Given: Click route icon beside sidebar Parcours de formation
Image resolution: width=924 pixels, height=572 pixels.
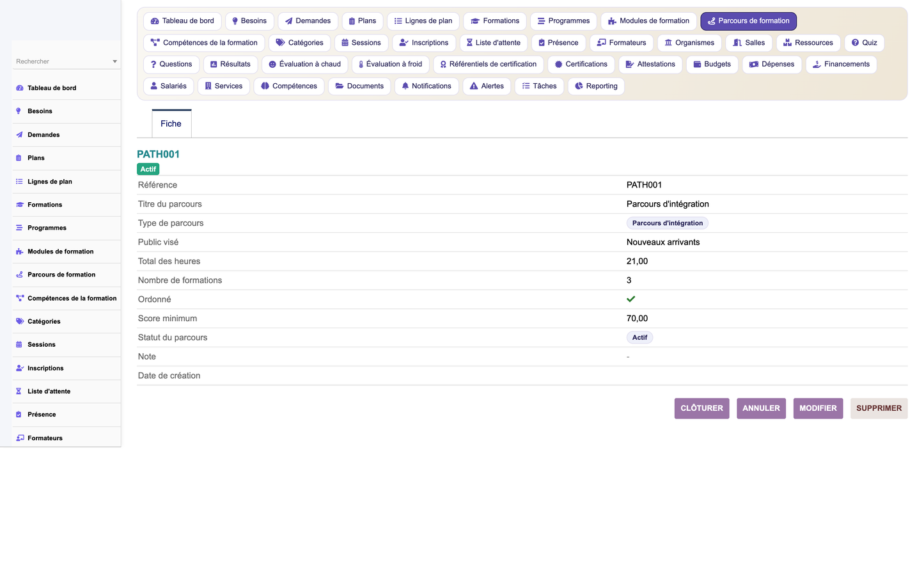Looking at the screenshot, I should coord(19,274).
